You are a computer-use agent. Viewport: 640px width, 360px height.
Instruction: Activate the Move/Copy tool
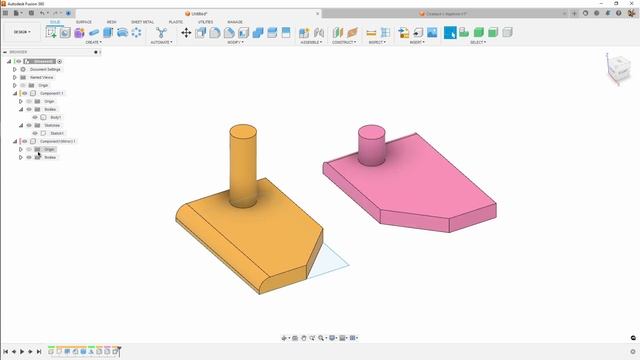tap(186, 33)
